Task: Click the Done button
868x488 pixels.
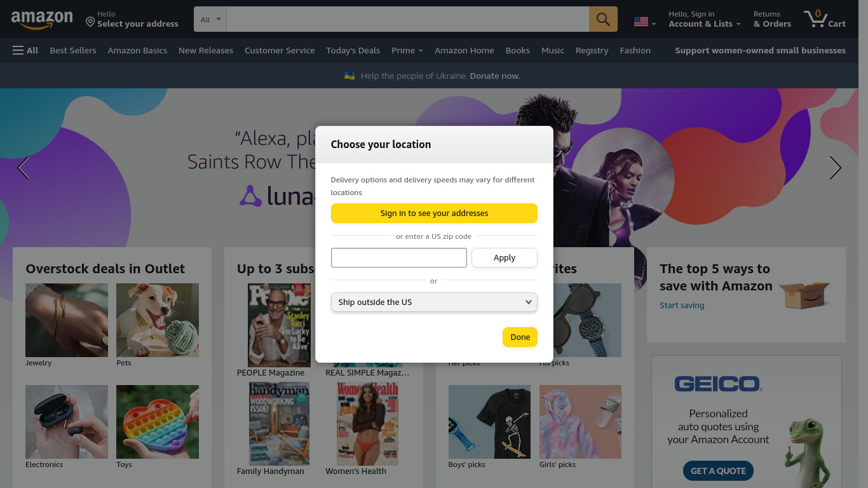Action: pos(520,337)
